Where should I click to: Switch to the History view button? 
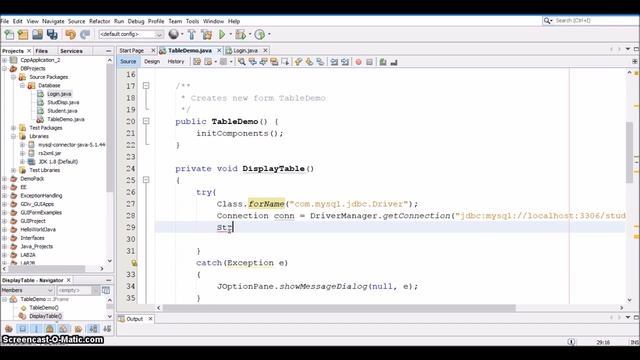click(176, 62)
